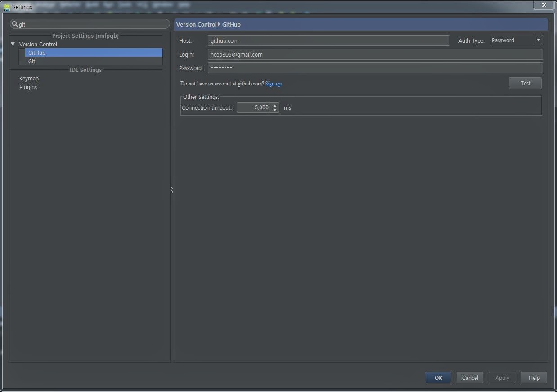The height and width of the screenshot is (392, 557).
Task: Decrease connection timeout with the down stepper
Action: 274,109
